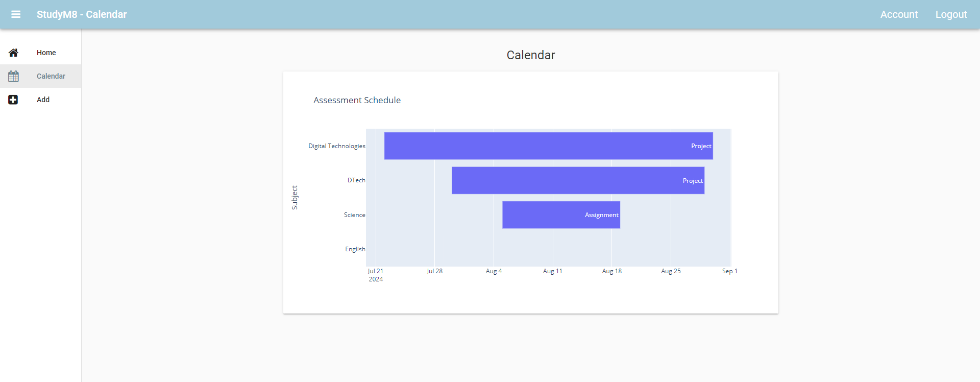Click the Digital Technologies axis label
980x382 pixels.
click(x=337, y=146)
